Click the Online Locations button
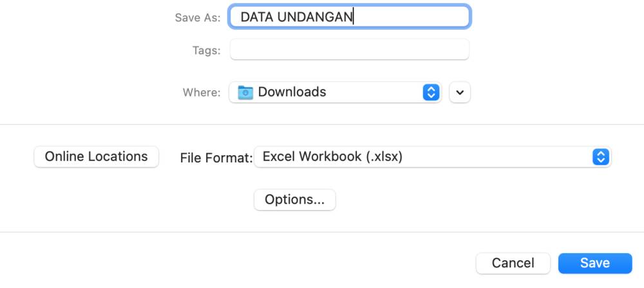This screenshot has width=644, height=288. 96,157
